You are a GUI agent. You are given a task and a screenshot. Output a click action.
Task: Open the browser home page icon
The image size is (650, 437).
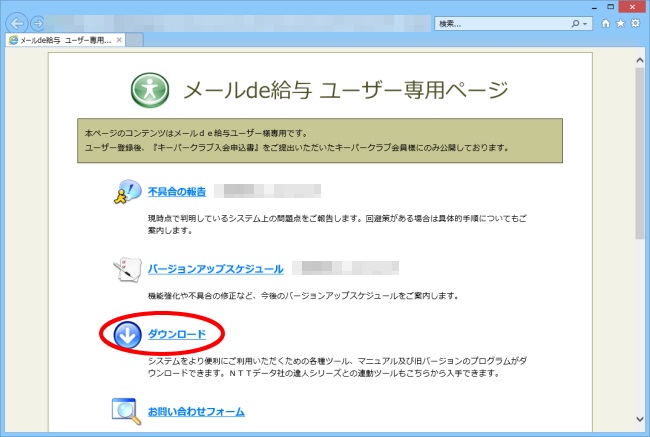(x=606, y=23)
